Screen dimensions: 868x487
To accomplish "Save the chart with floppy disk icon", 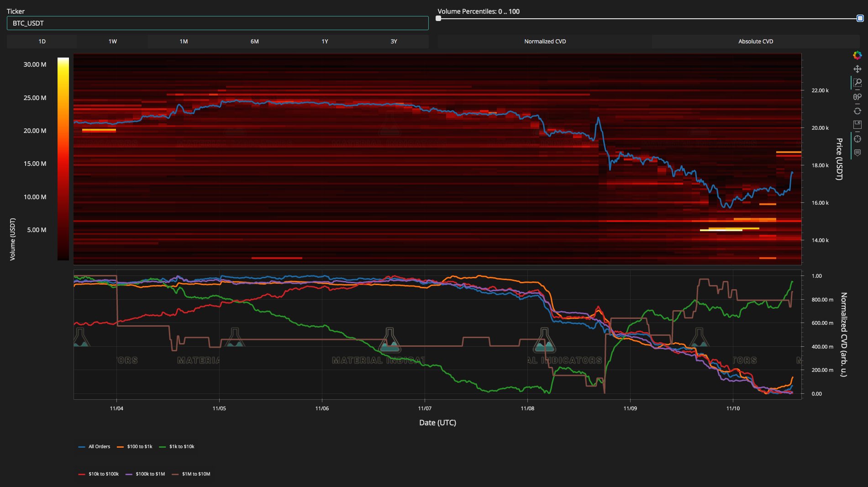I will point(857,125).
